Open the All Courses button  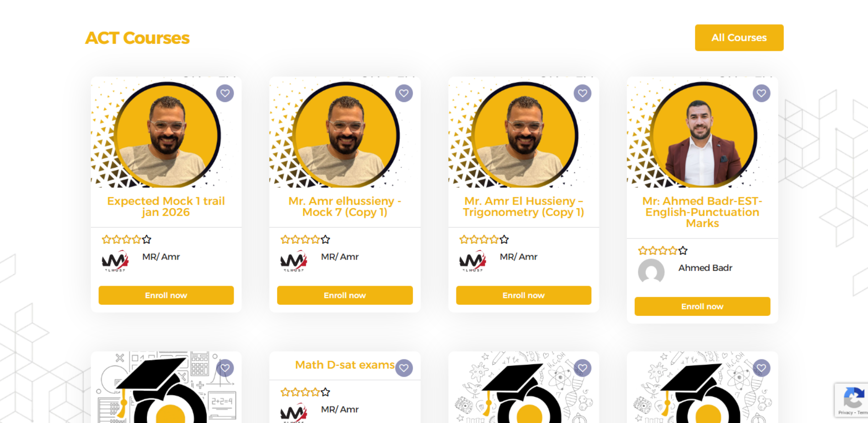coord(739,38)
